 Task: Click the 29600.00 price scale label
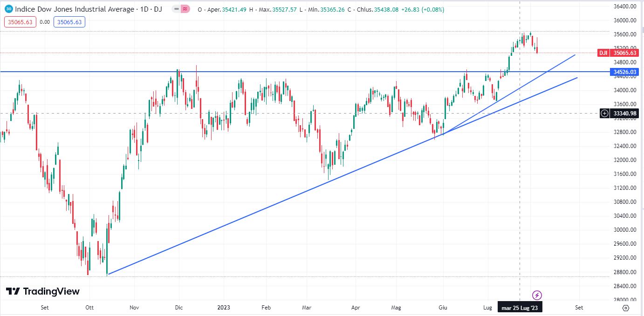[x=626, y=244]
